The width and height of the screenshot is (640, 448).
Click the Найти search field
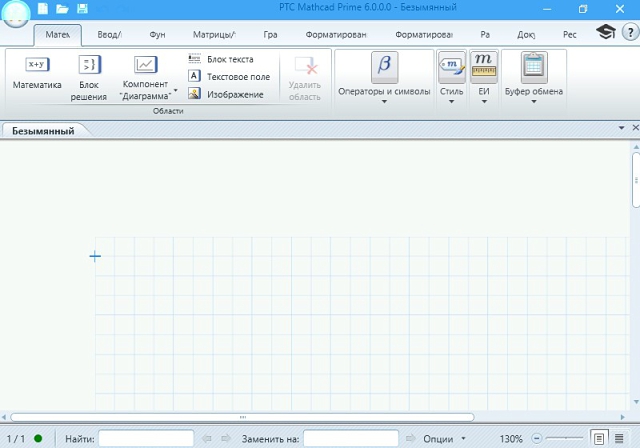coord(146,439)
